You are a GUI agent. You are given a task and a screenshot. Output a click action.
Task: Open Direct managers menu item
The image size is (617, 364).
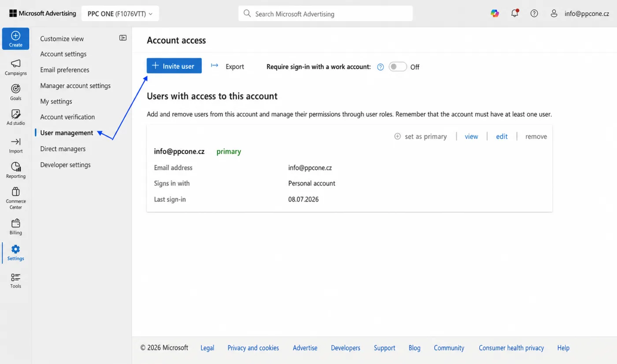(63, 149)
